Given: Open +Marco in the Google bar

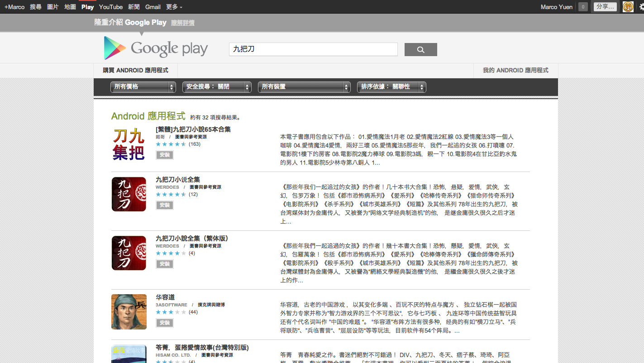Looking at the screenshot, I should [x=14, y=7].
